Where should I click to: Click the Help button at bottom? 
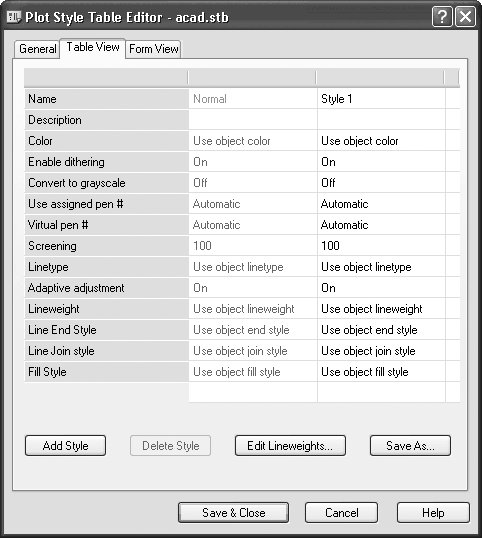433,513
